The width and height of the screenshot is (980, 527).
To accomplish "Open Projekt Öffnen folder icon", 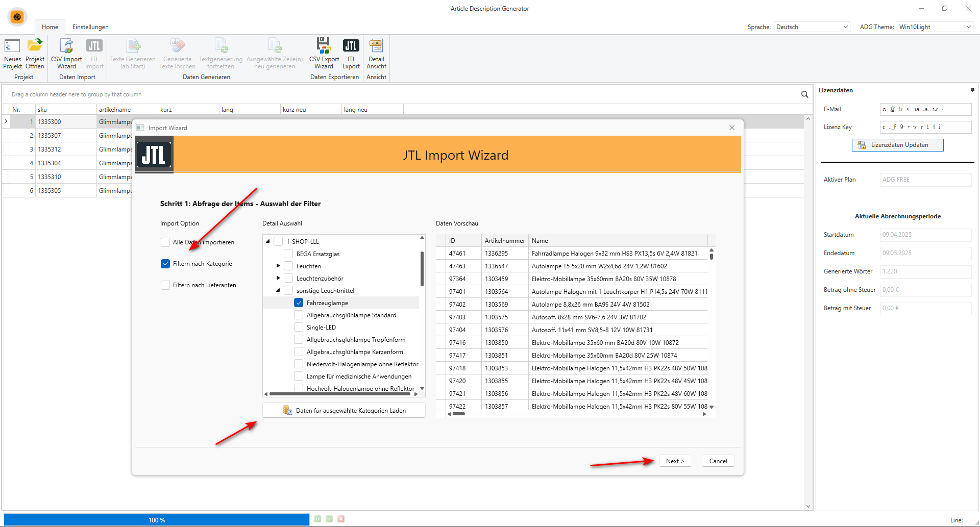I will 35,46.
